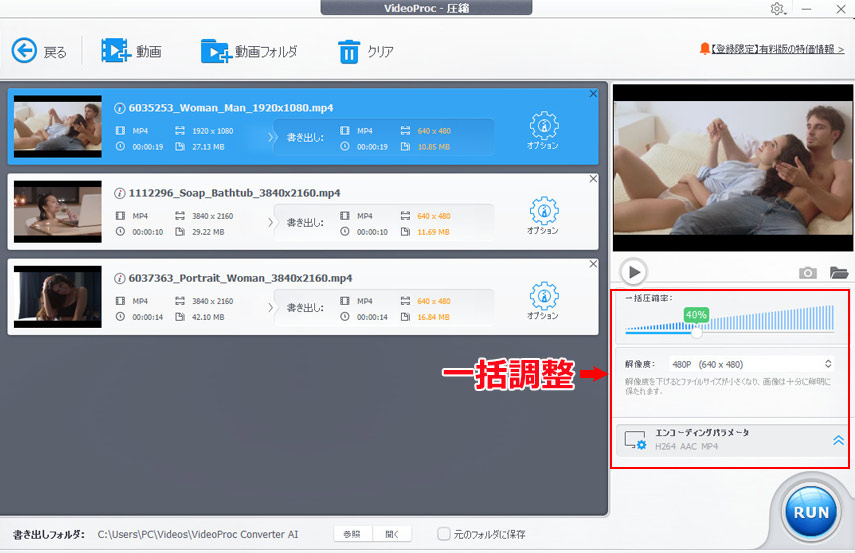The image size is (855, 553).
Task: Add a video folder with 動画フォルダ
Action: [249, 51]
